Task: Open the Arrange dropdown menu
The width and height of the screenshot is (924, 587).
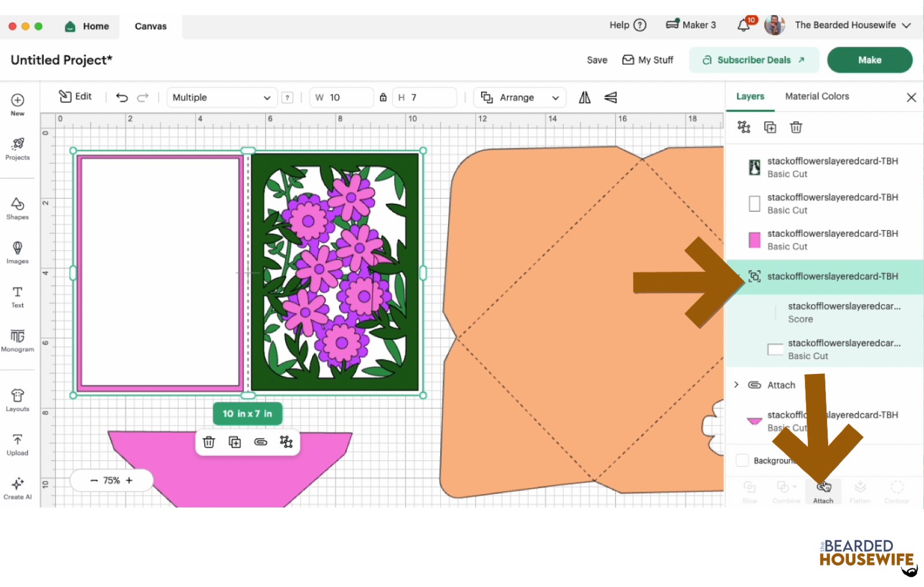Action: tap(520, 98)
